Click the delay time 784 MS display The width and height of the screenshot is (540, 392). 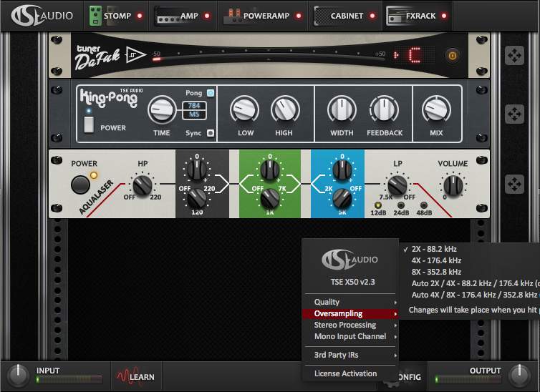point(195,110)
